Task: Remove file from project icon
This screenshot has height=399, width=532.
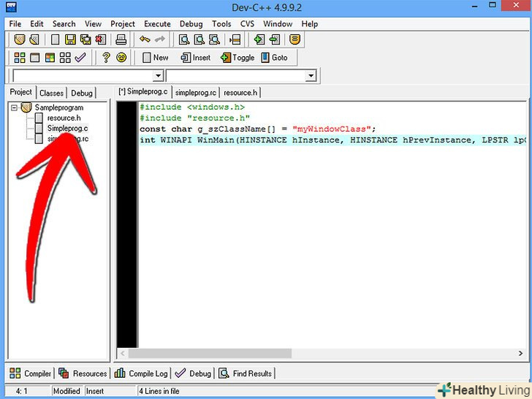Action: pyautogui.click(x=275, y=39)
